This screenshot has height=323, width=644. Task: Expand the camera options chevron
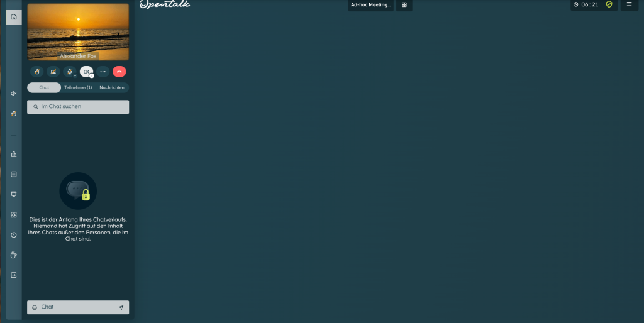92,76
